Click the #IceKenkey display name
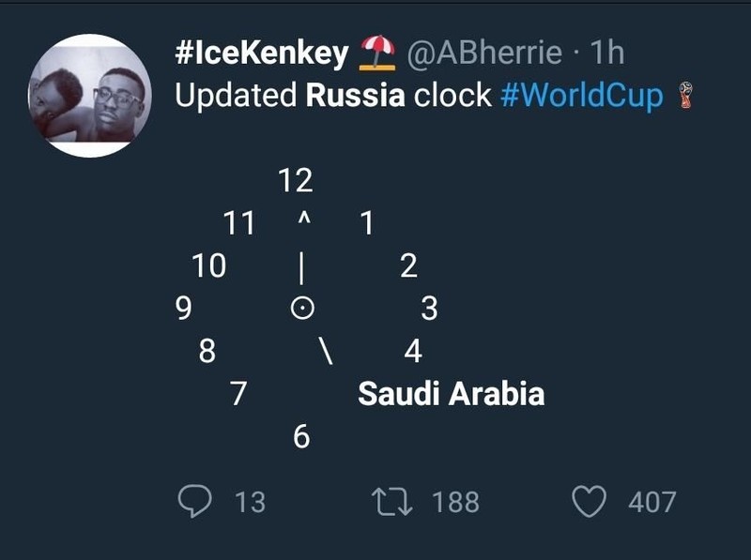The height and width of the screenshot is (560, 751). pyautogui.click(x=262, y=53)
